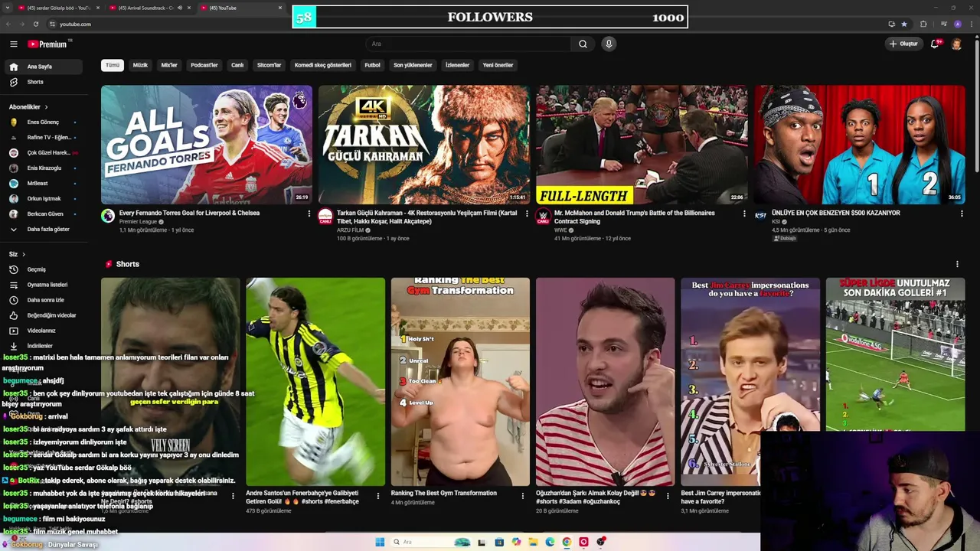The height and width of the screenshot is (551, 980).
Task: Play the Ranking The Best Gym Transformation short
Action: tap(460, 382)
